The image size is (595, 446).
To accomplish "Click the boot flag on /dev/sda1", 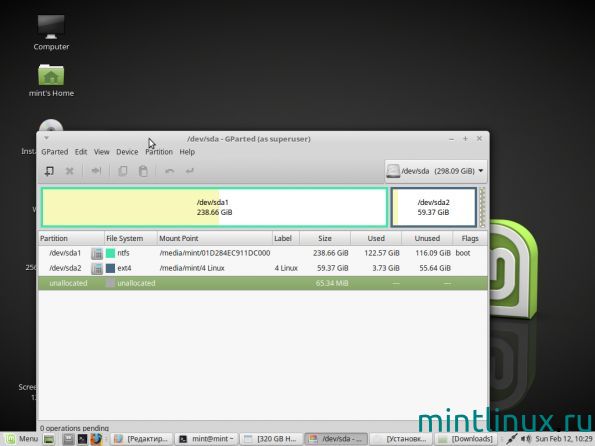I will click(463, 253).
